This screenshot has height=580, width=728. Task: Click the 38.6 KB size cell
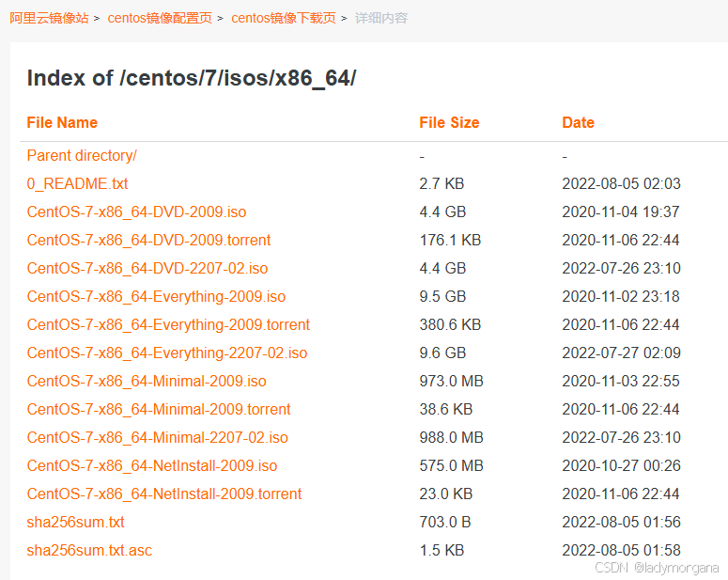tap(446, 410)
